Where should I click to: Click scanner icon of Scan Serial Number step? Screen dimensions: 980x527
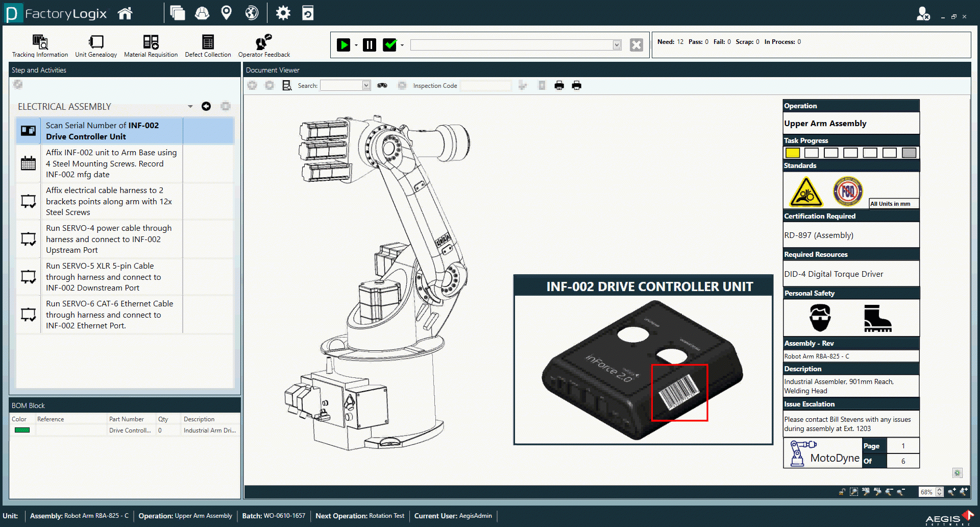tap(28, 131)
